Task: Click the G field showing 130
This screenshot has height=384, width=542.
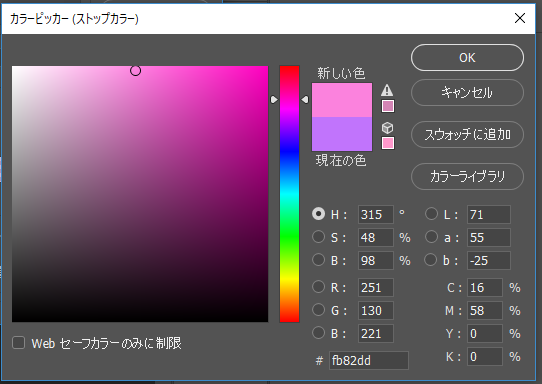Action: coord(376,310)
